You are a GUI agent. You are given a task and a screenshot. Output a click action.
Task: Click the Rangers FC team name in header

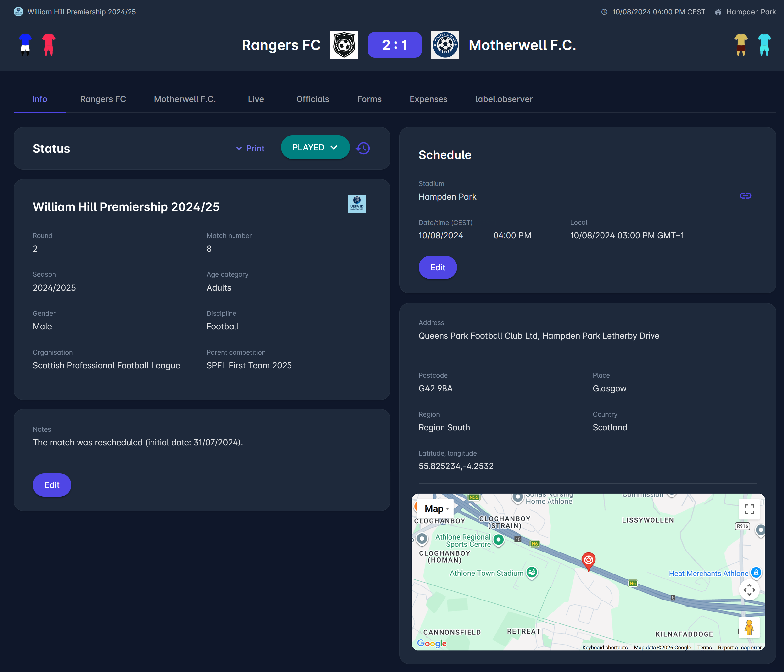[281, 45]
